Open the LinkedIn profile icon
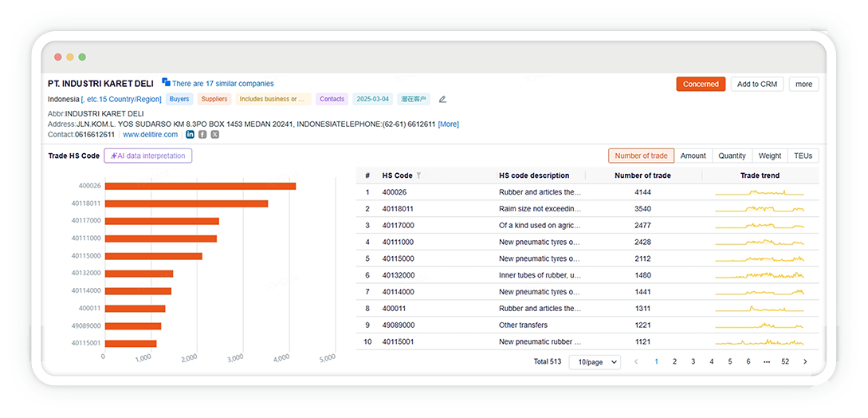 coord(190,134)
